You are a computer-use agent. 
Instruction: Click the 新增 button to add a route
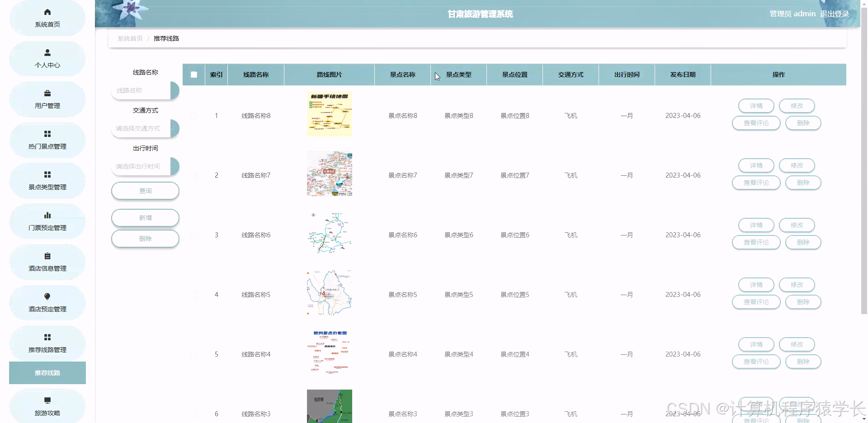click(145, 217)
